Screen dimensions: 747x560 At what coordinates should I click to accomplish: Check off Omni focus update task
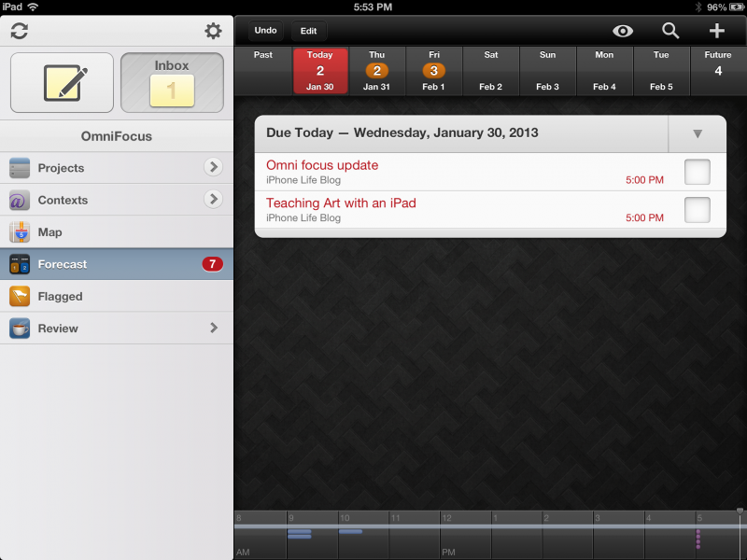click(698, 172)
